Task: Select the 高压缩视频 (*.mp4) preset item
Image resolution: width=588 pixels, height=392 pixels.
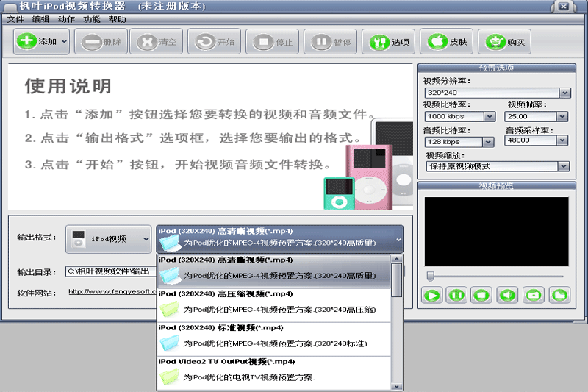Action: point(273,305)
